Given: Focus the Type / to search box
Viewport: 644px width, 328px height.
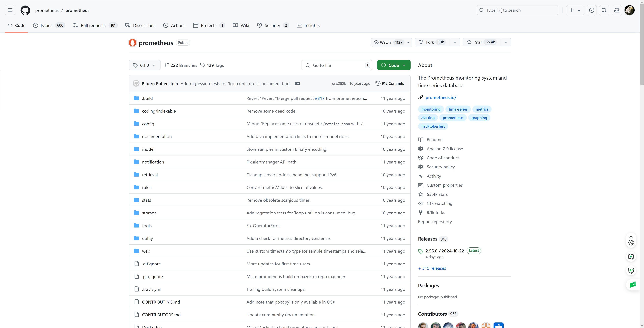Looking at the screenshot, I should [x=517, y=10].
